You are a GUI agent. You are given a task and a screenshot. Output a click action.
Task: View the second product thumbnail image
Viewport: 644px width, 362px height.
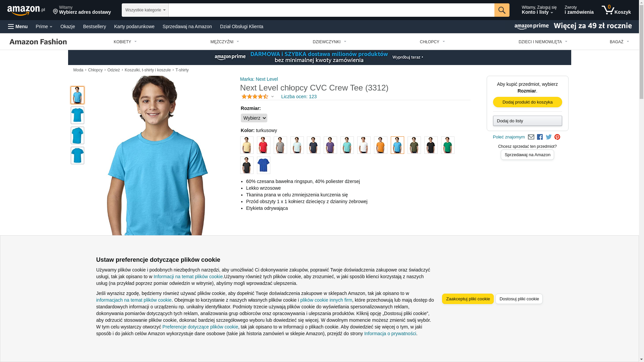[77, 115]
